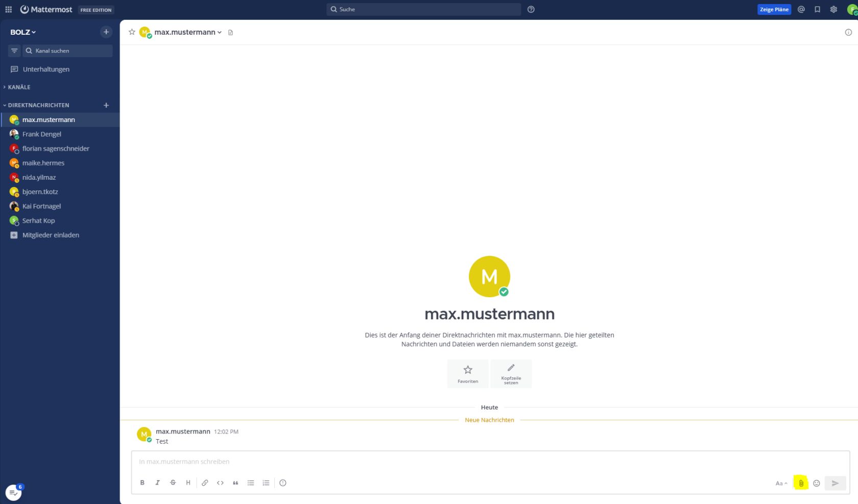858x504 pixels.
Task: Insert code block formatting
Action: pos(220,483)
